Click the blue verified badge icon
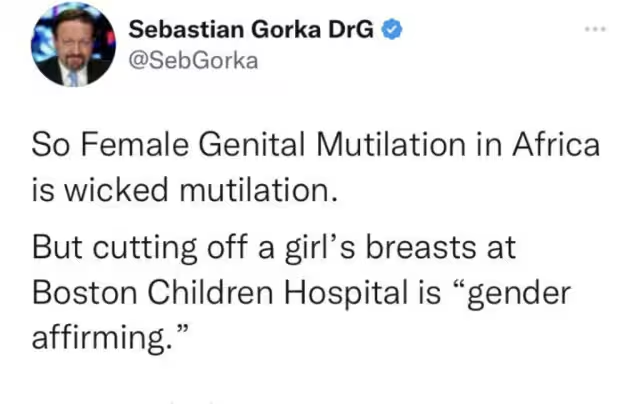 click(395, 31)
